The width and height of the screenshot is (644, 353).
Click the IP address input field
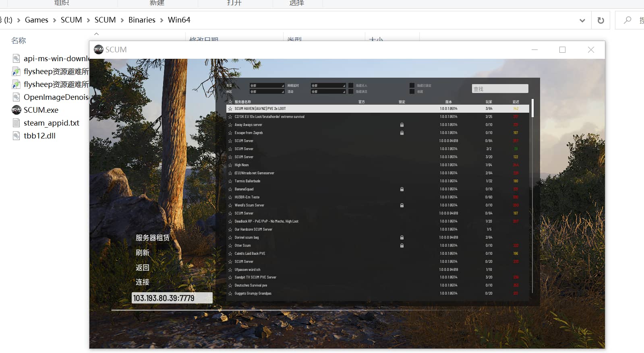click(172, 298)
